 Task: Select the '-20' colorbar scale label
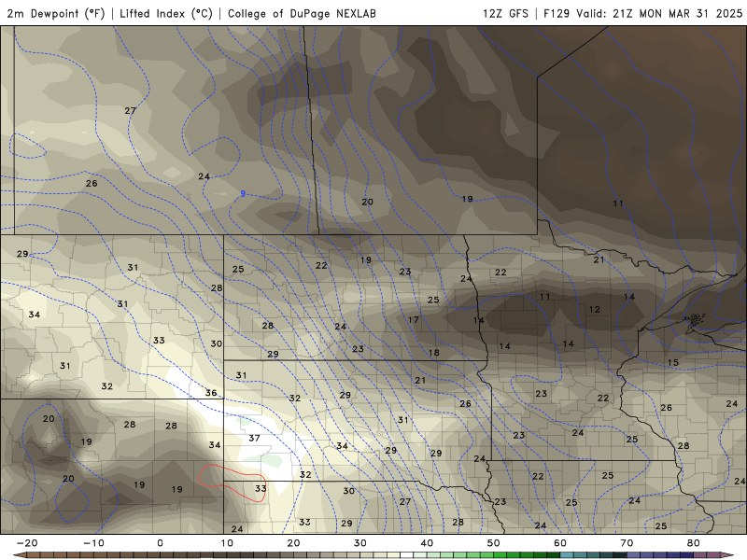(27, 543)
